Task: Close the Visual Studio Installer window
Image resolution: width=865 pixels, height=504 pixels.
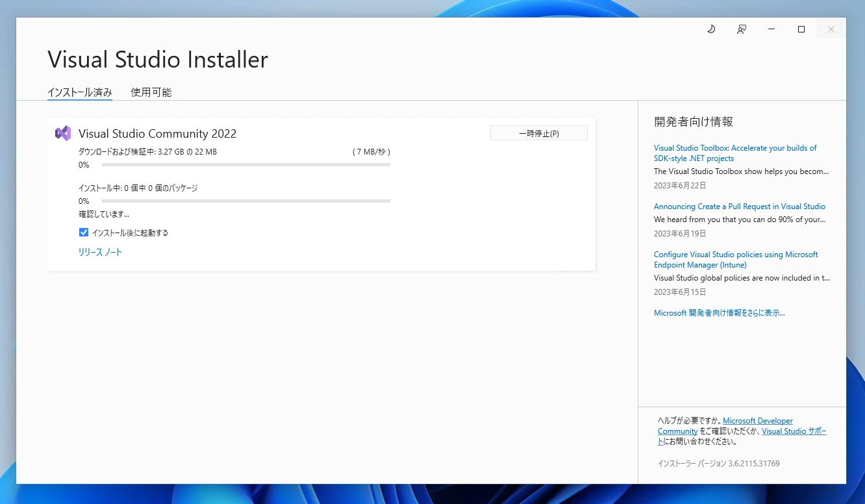Action: [x=831, y=29]
